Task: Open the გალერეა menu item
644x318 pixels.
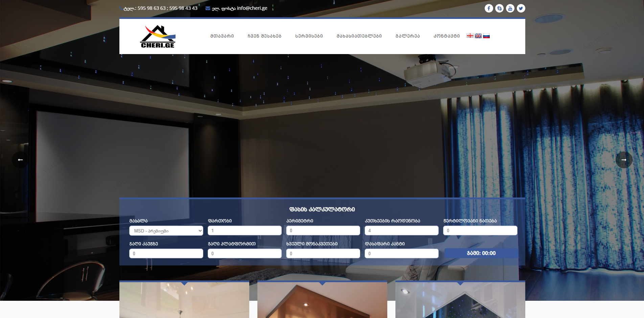Action: (408, 36)
